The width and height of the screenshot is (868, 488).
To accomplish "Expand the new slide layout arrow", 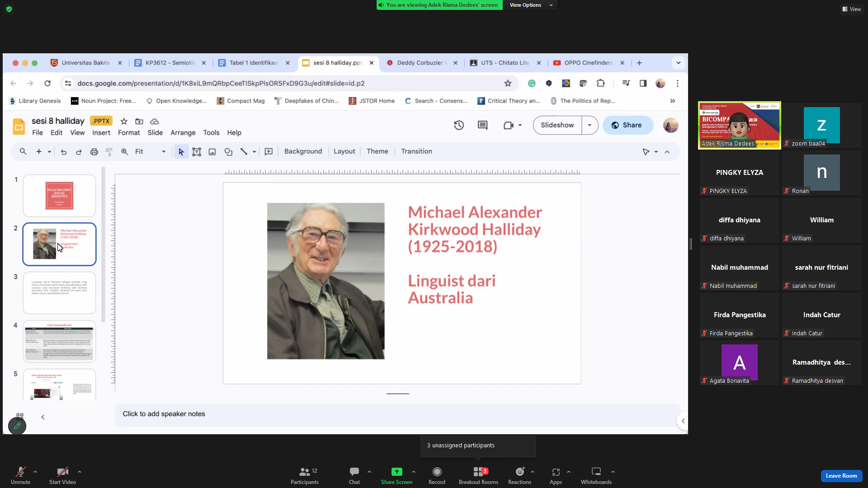I will (49, 152).
